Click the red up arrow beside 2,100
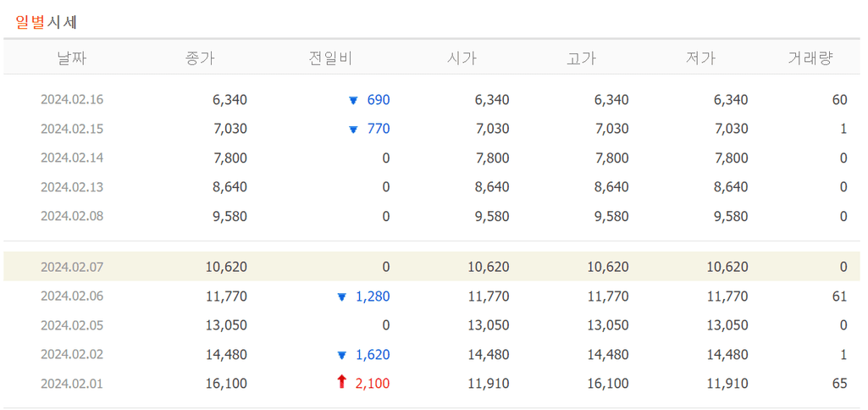Viewport: 868px width, 410px height. point(341,382)
